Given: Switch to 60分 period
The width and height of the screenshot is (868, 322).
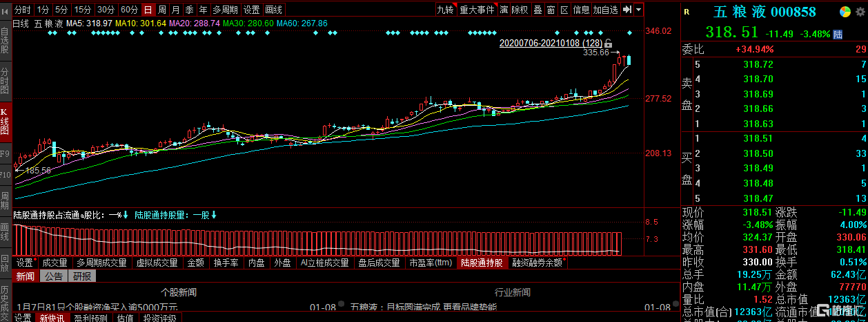Looking at the screenshot, I should point(129,10).
